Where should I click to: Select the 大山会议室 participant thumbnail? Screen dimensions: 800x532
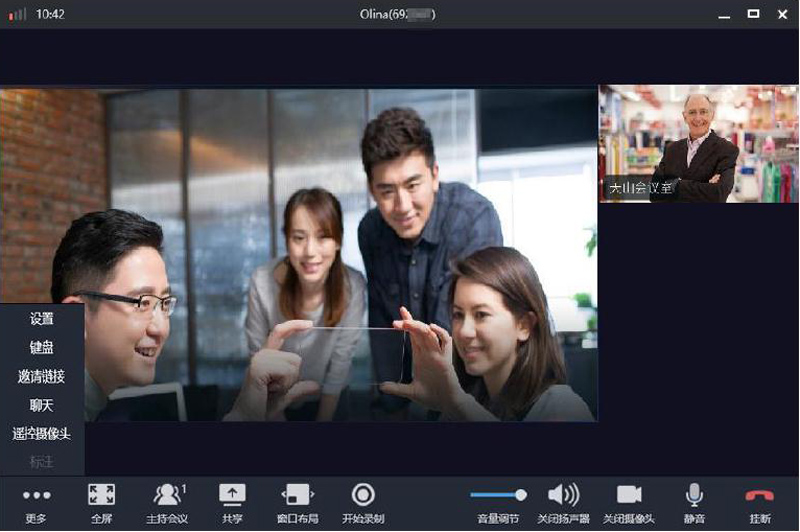[x=698, y=144]
